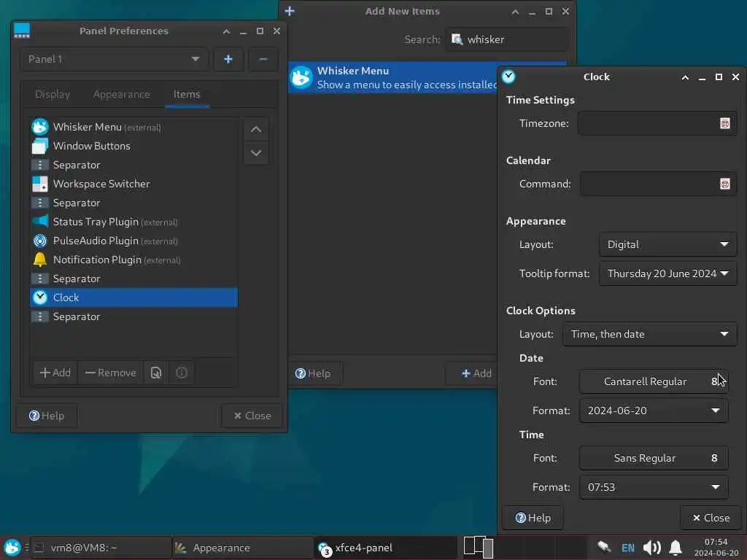Click the xfce4-panel taskbar button
The width and height of the screenshot is (747, 560).
click(386, 548)
